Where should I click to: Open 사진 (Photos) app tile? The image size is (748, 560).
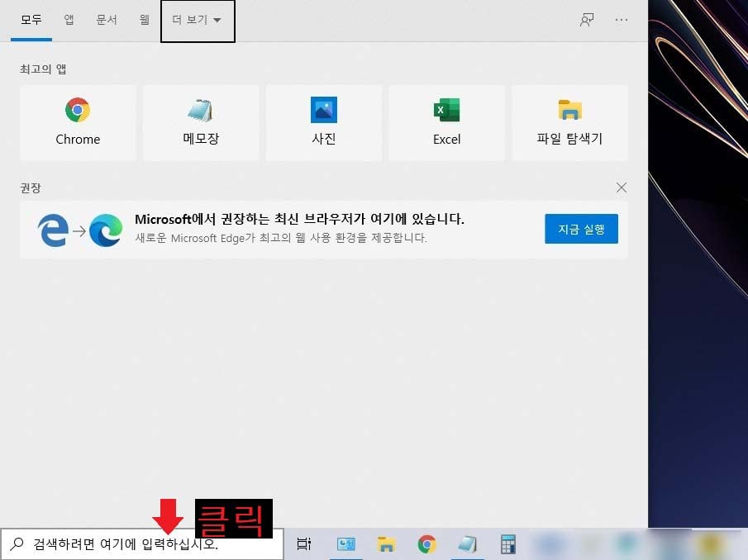323,123
